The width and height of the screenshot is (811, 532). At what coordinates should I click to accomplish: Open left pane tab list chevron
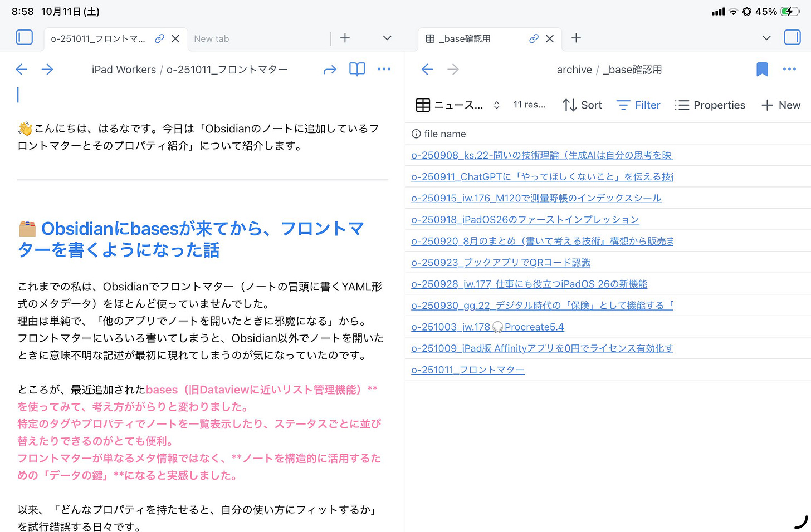[387, 38]
